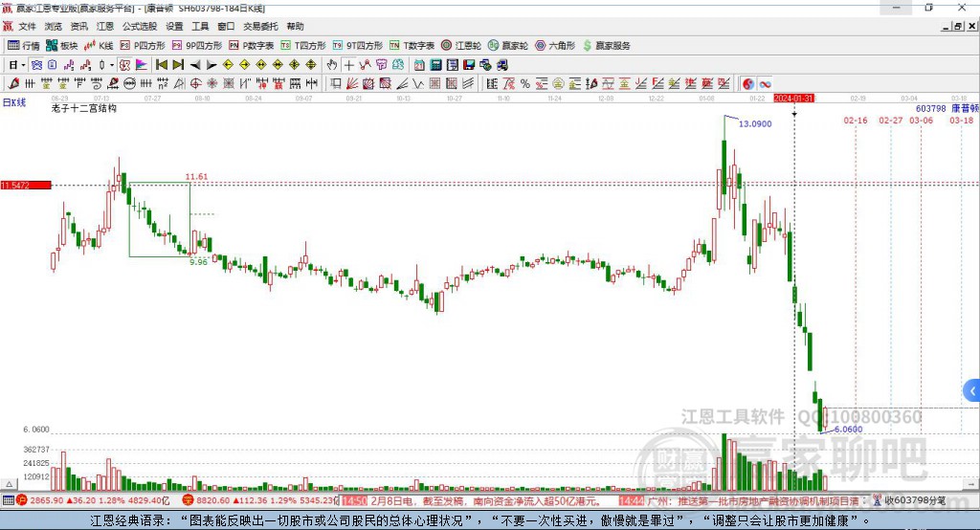Click the blue side-panel expand arrow
The height and width of the screenshot is (530, 980).
click(971, 390)
